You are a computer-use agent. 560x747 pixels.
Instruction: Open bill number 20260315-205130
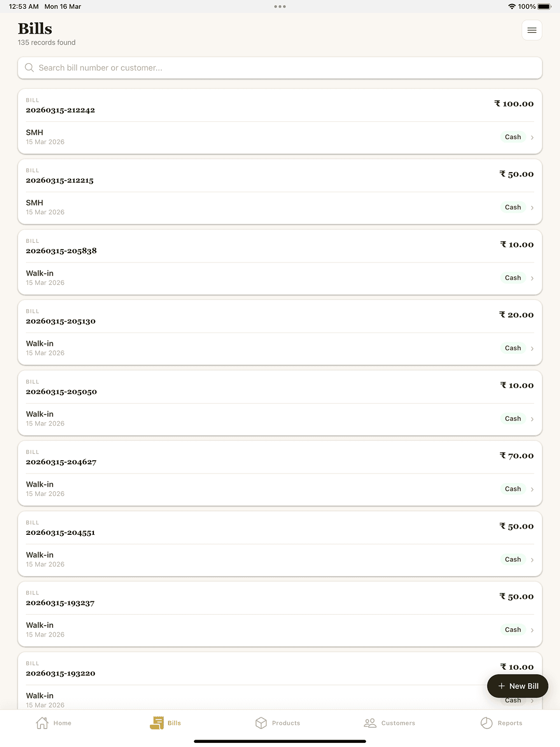pyautogui.click(x=61, y=321)
